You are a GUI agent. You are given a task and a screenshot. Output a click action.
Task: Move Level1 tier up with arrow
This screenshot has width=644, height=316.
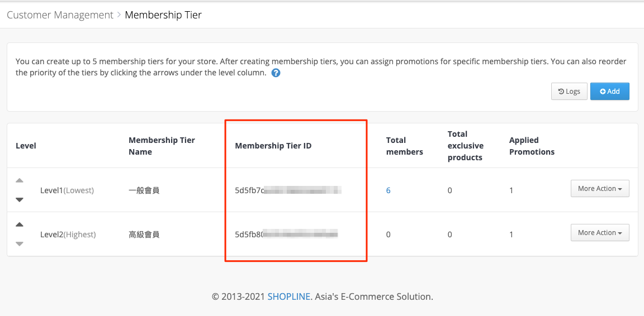(x=20, y=180)
